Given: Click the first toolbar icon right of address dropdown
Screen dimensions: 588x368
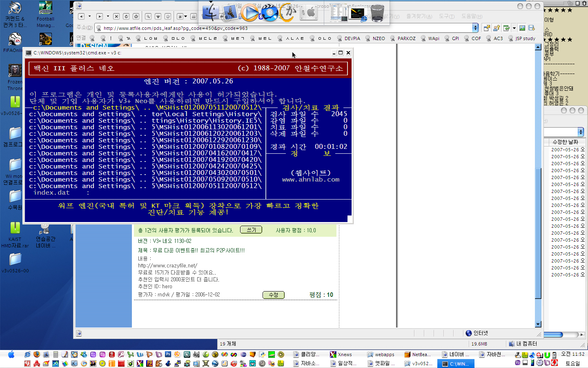Looking at the screenshot, I should pos(486,28).
